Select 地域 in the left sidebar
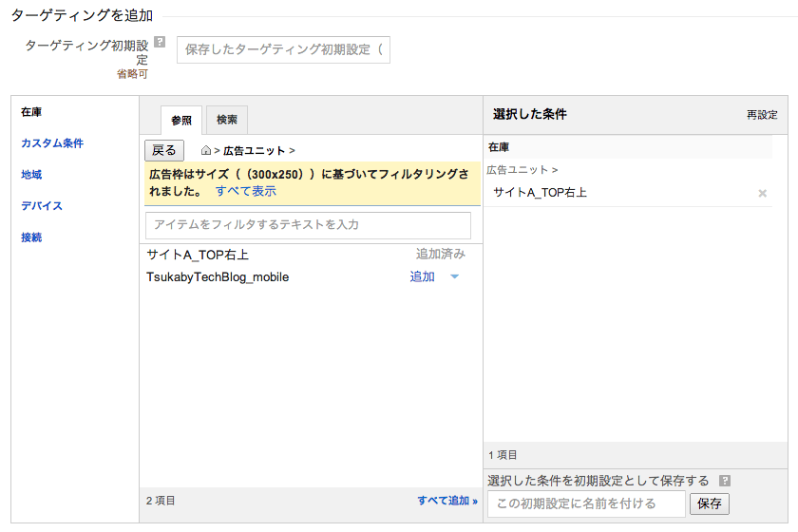The height and width of the screenshot is (532, 798). (x=31, y=175)
